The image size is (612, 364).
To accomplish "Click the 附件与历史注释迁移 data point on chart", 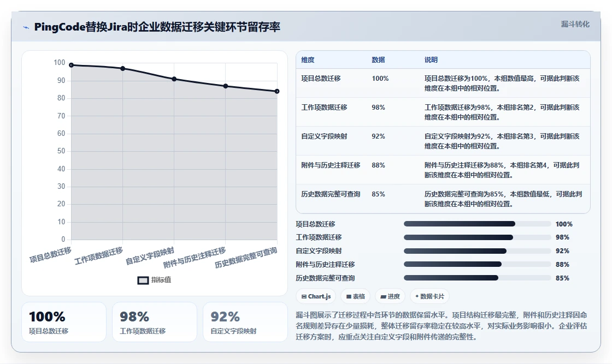I will [226, 86].
